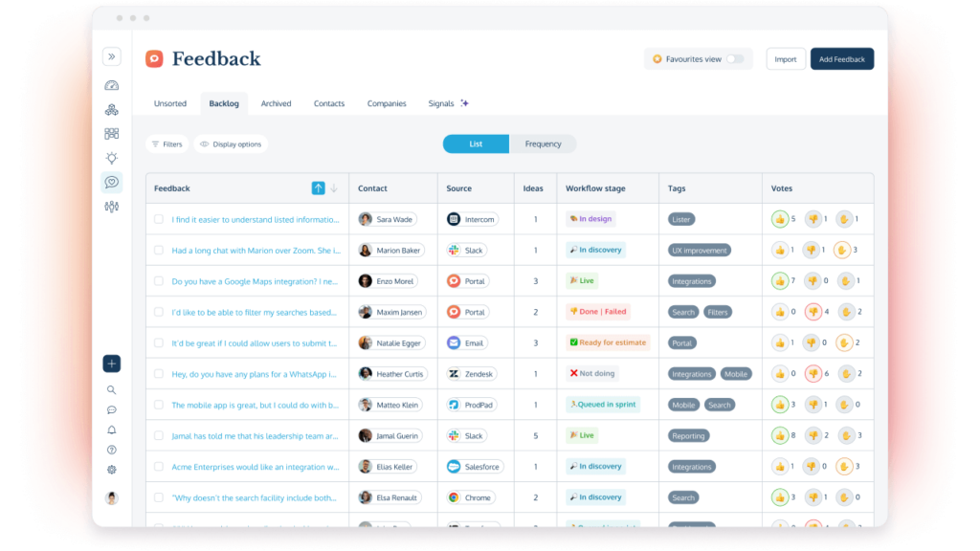Screen dimensions: 980x551
Task: Check the box for WhatsApp feedback row
Action: pyautogui.click(x=159, y=374)
